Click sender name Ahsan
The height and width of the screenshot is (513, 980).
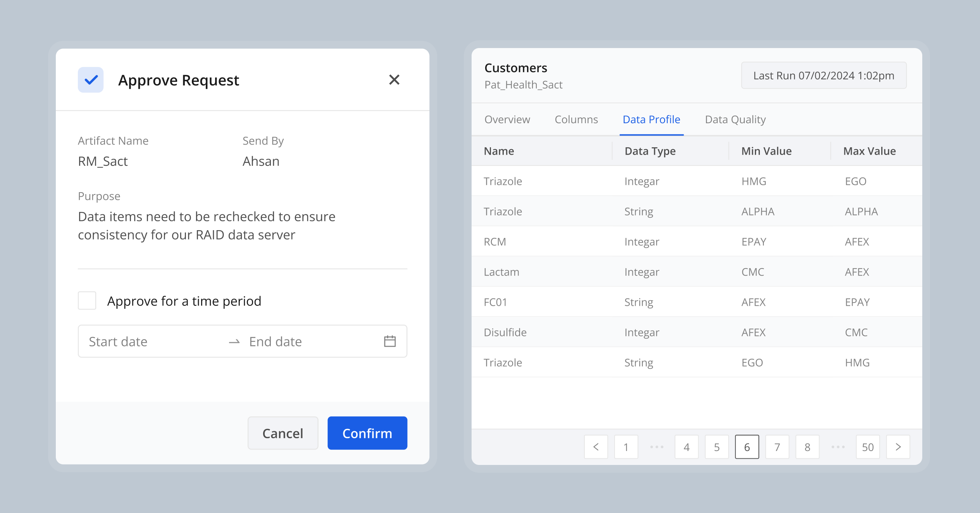pos(261,161)
